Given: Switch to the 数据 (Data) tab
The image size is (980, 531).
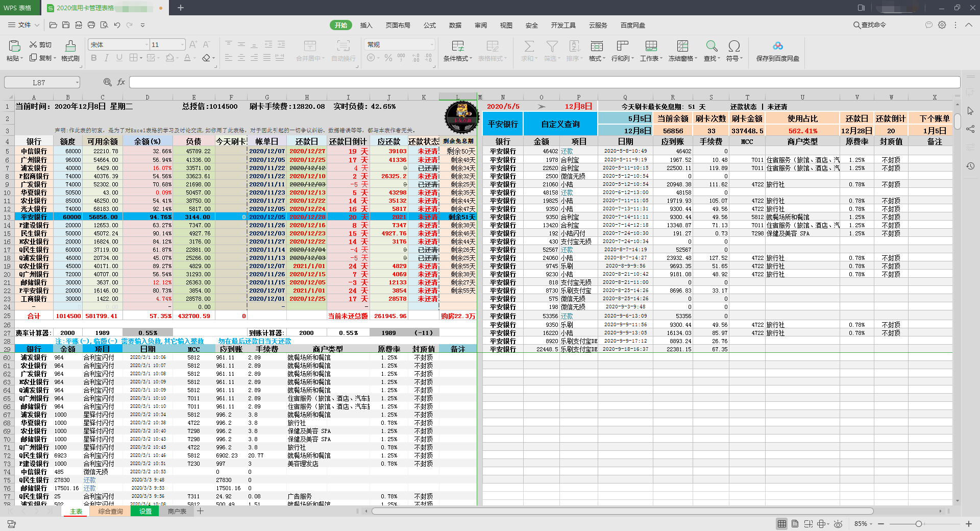Looking at the screenshot, I should [x=455, y=25].
